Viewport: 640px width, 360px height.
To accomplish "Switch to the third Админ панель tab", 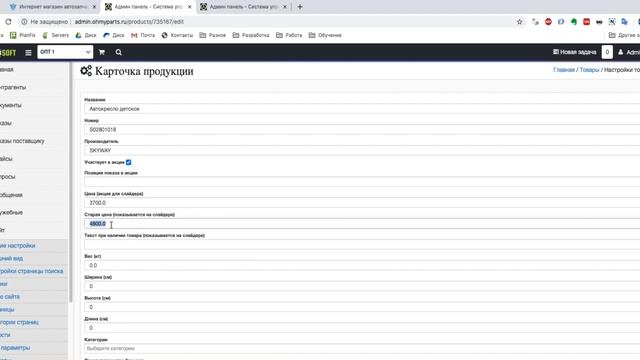I will 244,7.
